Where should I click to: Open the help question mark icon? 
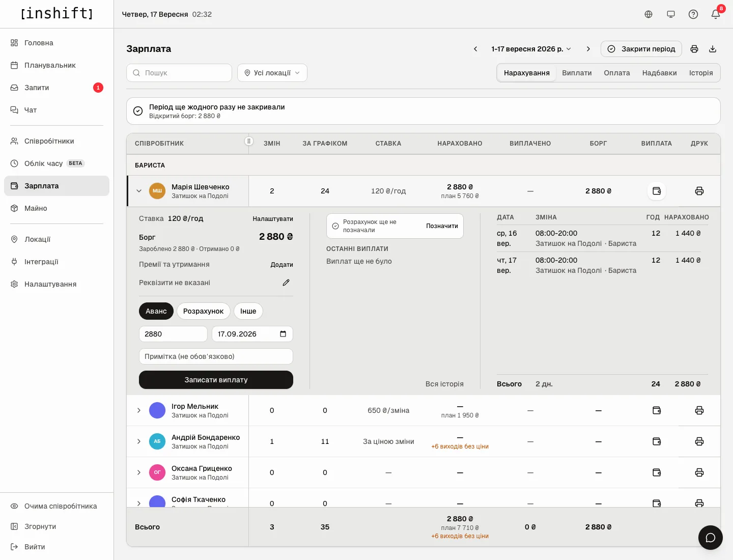click(693, 14)
